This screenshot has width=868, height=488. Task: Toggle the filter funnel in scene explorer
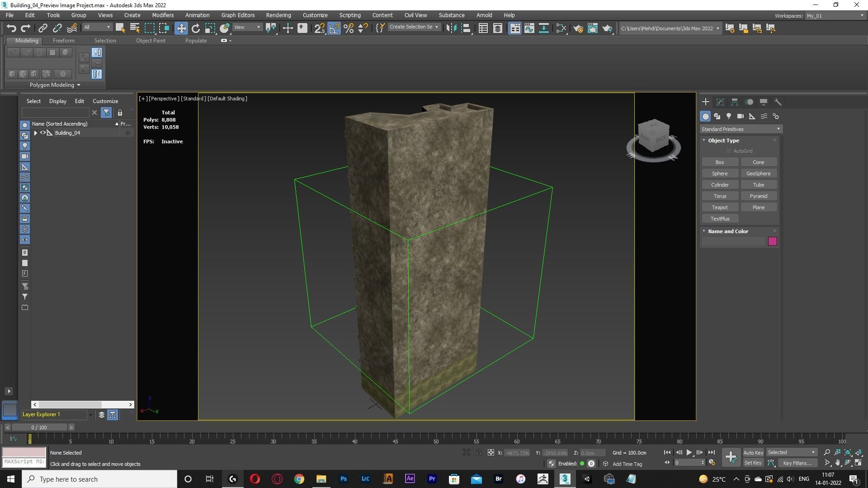point(106,113)
